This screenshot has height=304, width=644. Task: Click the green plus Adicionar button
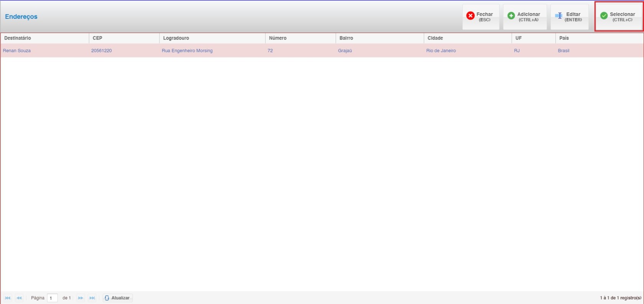click(524, 17)
